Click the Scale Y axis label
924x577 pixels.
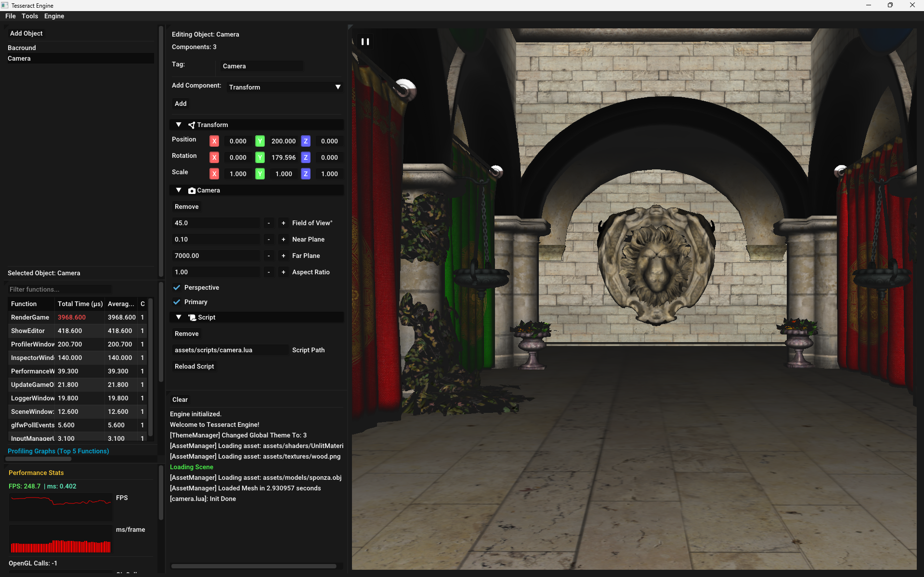(x=260, y=174)
